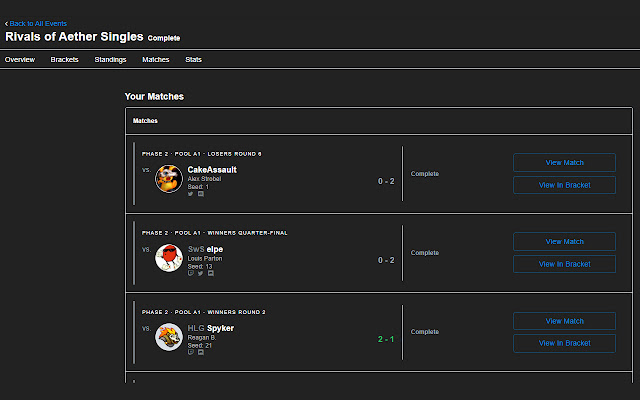This screenshot has height=400, width=640.
Task: Select the Matches tab
Action: coord(155,60)
